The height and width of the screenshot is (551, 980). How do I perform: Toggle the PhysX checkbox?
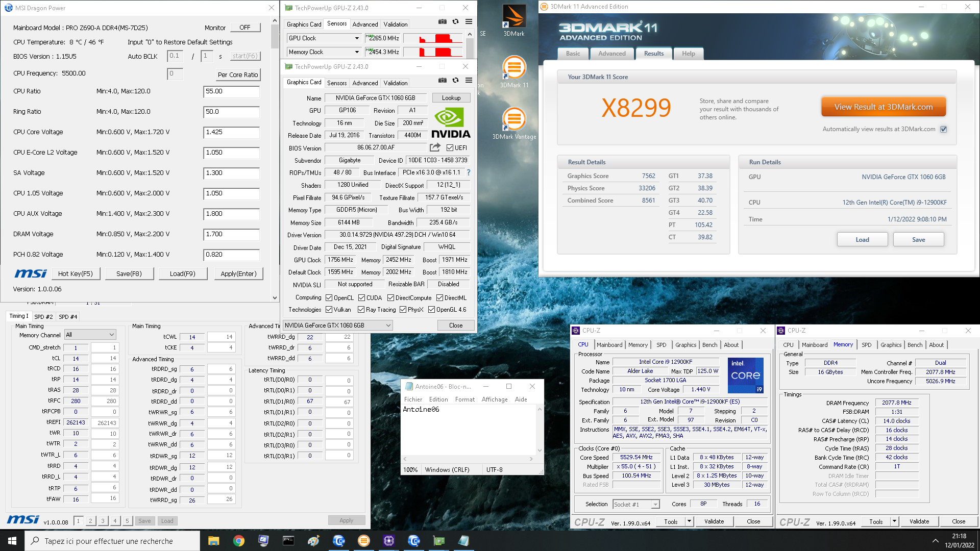point(403,310)
